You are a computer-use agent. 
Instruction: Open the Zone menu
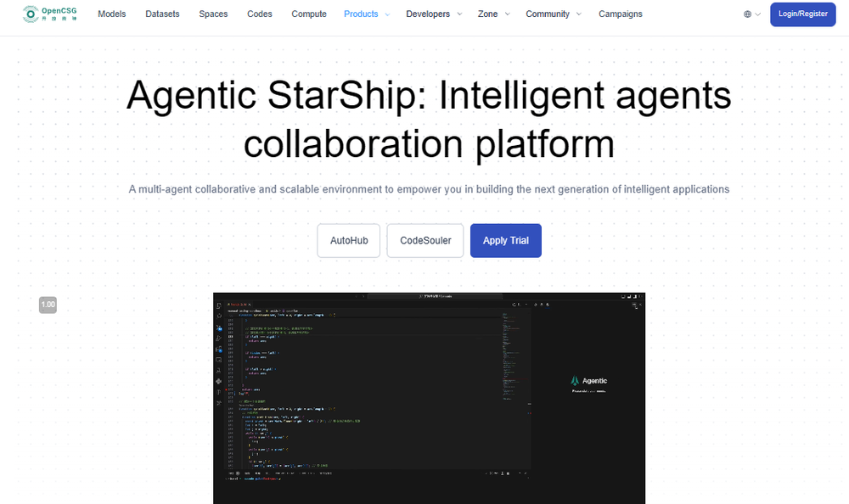pyautogui.click(x=487, y=14)
